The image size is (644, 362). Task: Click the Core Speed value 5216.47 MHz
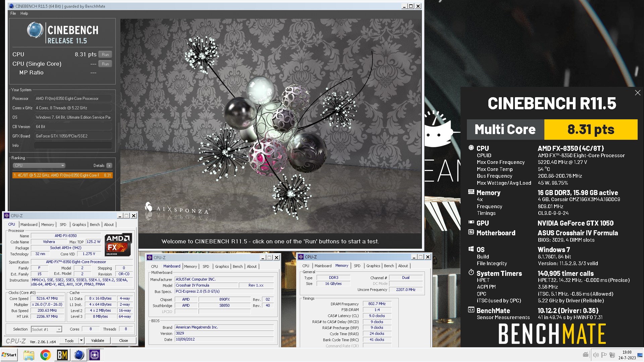pos(47,298)
